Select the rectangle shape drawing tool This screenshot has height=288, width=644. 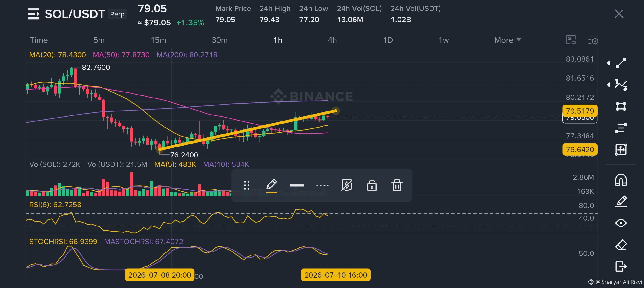coord(621,107)
